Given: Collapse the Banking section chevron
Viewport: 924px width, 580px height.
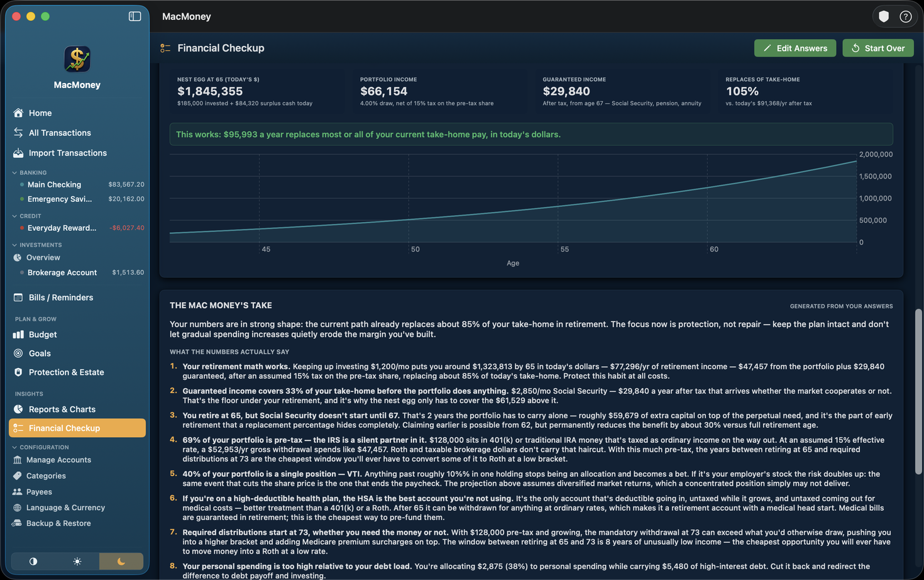Looking at the screenshot, I should point(14,172).
